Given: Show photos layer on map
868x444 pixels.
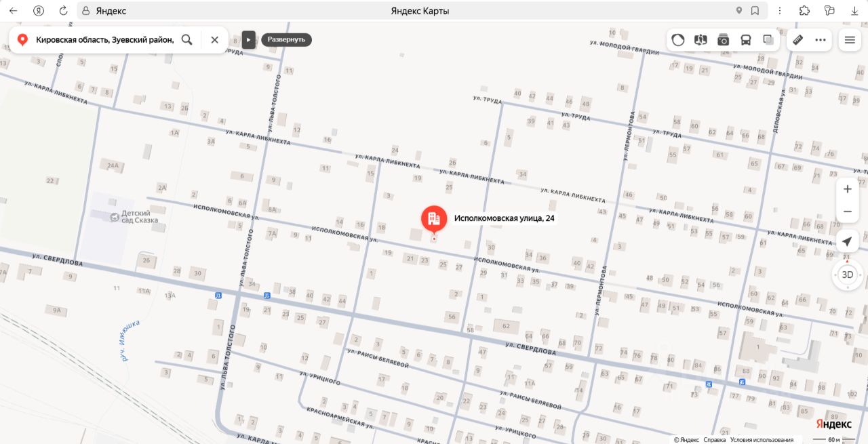Looking at the screenshot, I should 724,40.
